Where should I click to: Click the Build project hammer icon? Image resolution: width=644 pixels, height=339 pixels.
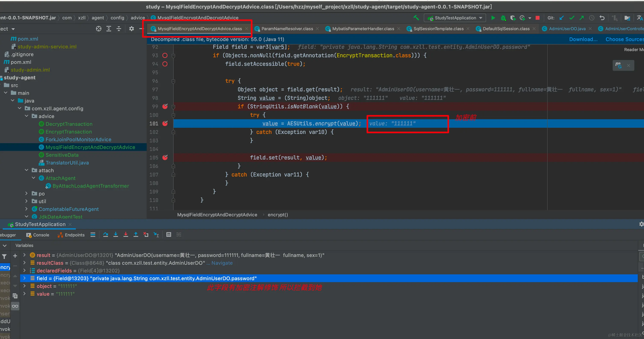(x=416, y=18)
